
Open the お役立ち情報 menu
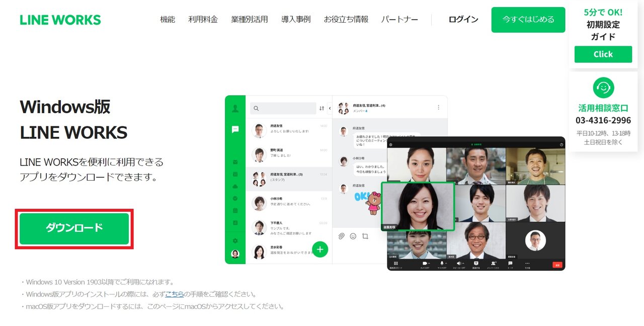[x=346, y=20]
